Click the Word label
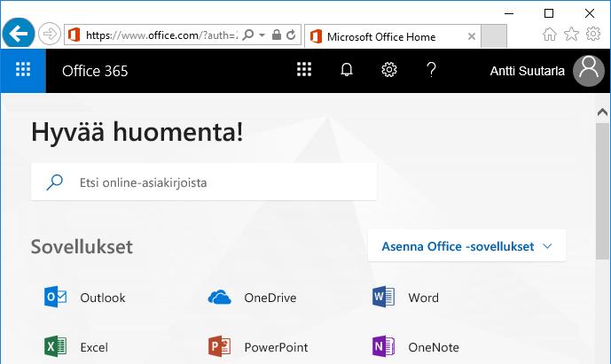 click(424, 298)
